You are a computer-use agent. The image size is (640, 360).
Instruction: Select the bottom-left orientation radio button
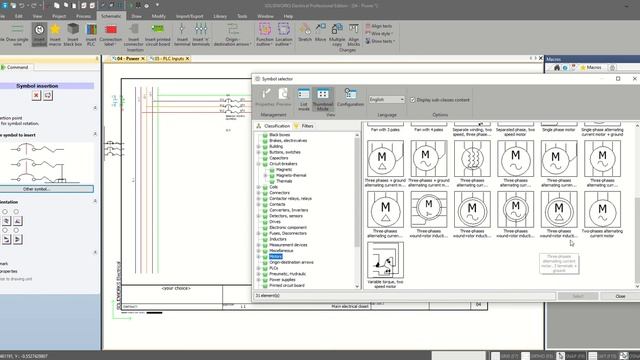(5, 230)
